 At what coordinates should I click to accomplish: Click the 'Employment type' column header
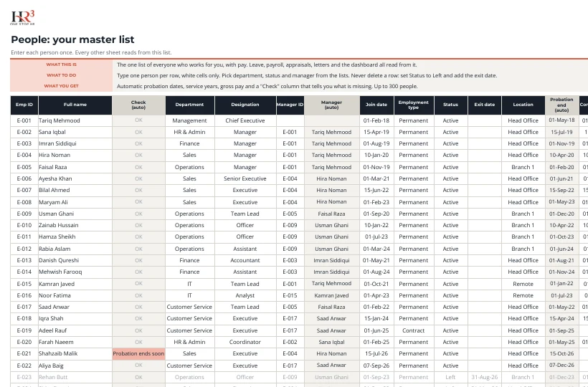(x=414, y=105)
